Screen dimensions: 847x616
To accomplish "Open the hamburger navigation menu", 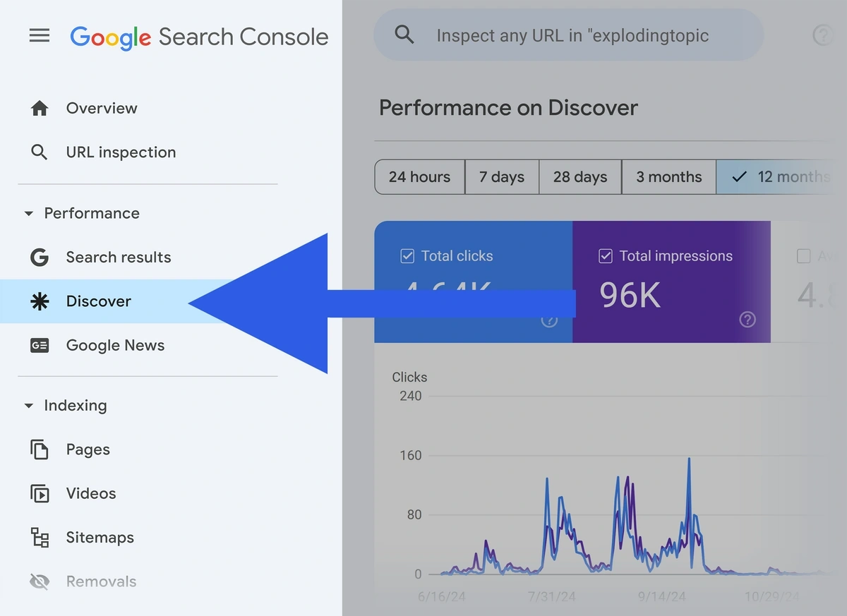I will pos(40,35).
